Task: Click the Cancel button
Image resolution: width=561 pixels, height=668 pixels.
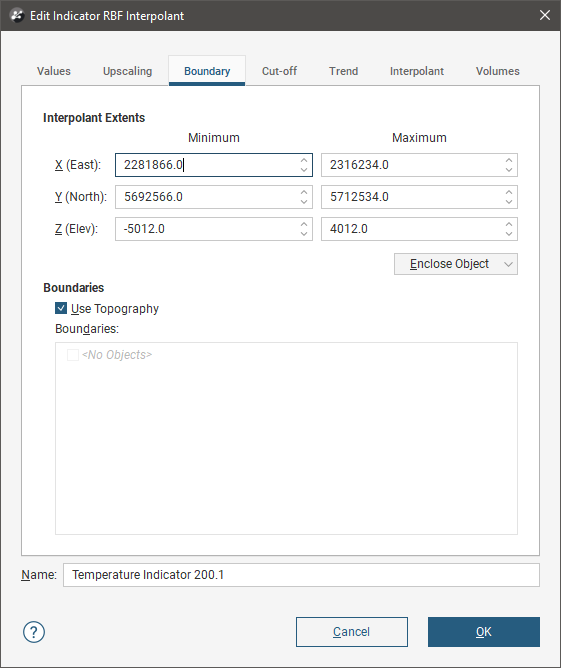Action: 351,632
